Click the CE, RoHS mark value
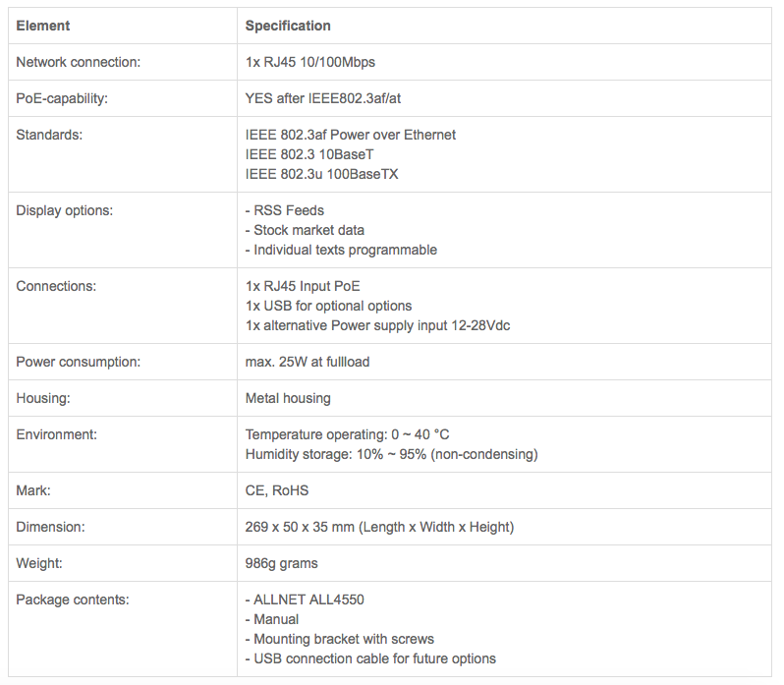Screen dimensions: 784x685 click(277, 490)
